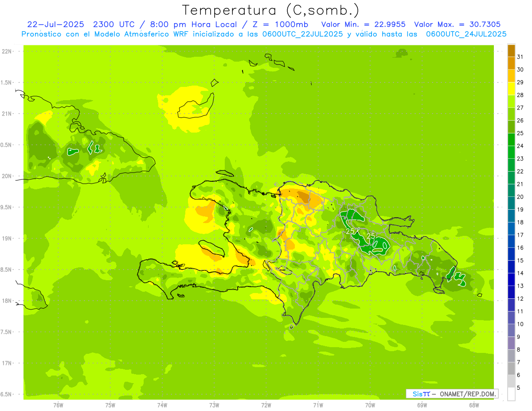Click the '21N' latitude axis label
The image size is (532, 411).
tap(7, 114)
